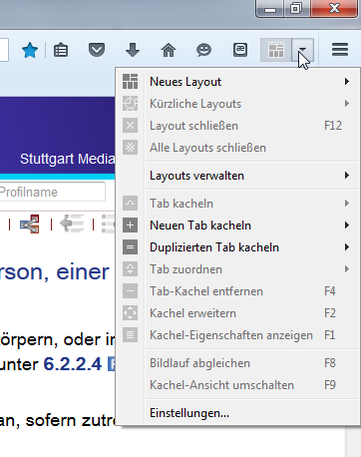This screenshot has width=361, height=457.
Task: Choose Alle Layouts schließen entry
Action: pos(237,148)
